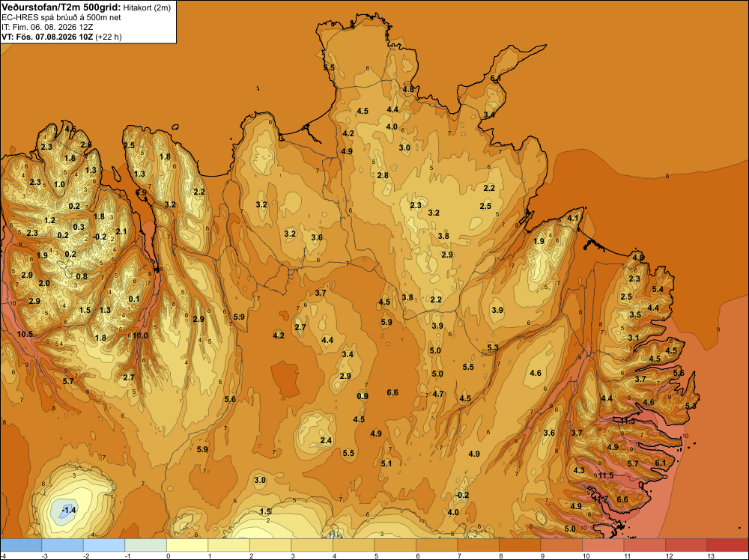749x560 pixels.
Task: Click the temperature value '1.2'
Action: coord(49,221)
